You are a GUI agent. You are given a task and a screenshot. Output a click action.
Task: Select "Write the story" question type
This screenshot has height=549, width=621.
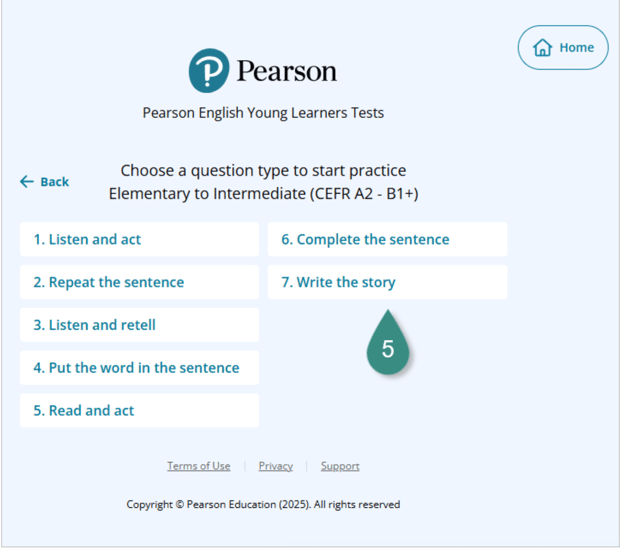click(x=387, y=283)
